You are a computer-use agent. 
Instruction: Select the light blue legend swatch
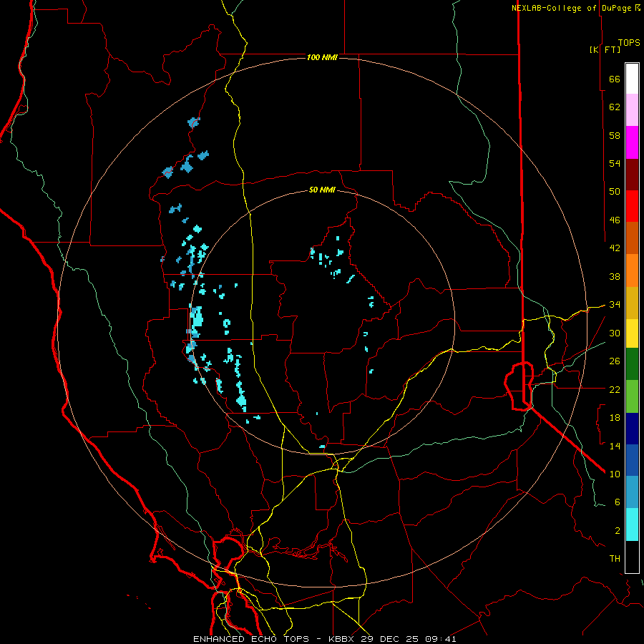point(632,492)
